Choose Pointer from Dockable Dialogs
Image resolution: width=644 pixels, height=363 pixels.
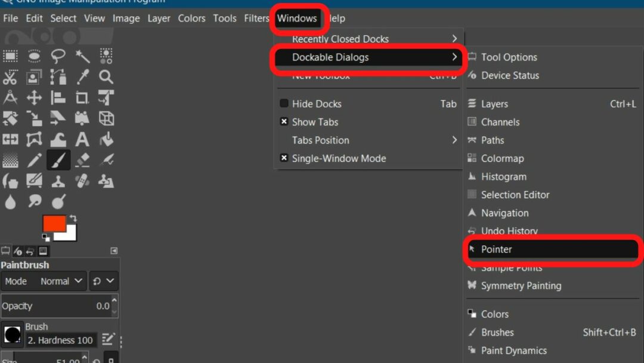[497, 250]
